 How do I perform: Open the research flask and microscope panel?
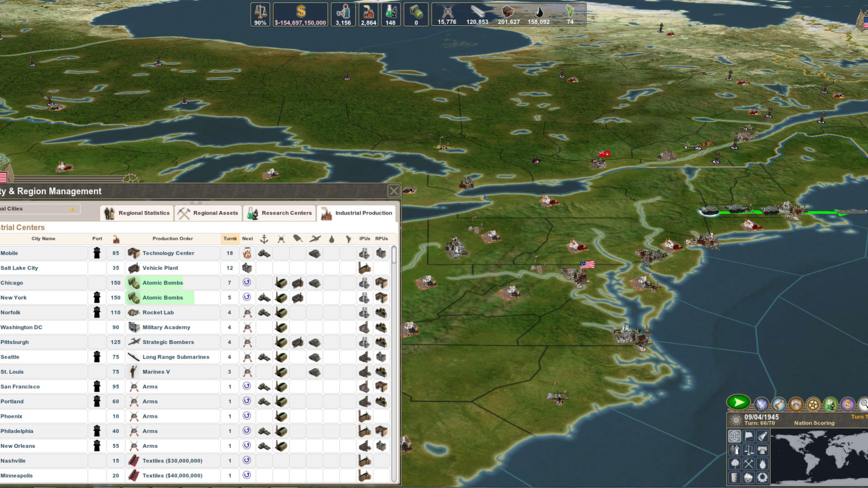pos(830,404)
